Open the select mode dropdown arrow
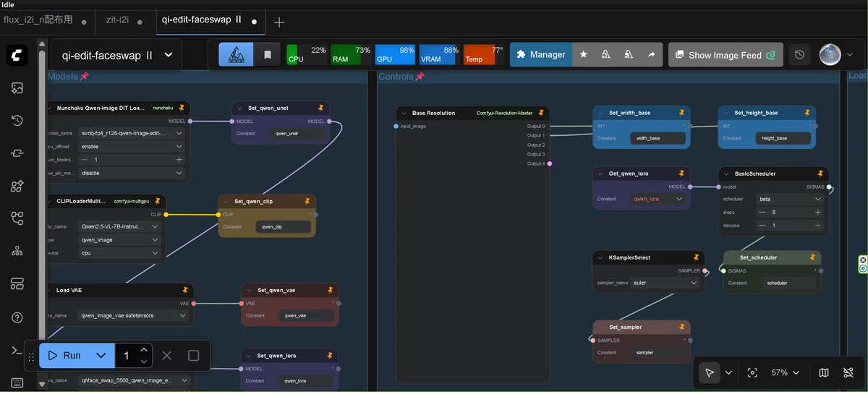This screenshot has height=394, width=868. click(x=728, y=372)
